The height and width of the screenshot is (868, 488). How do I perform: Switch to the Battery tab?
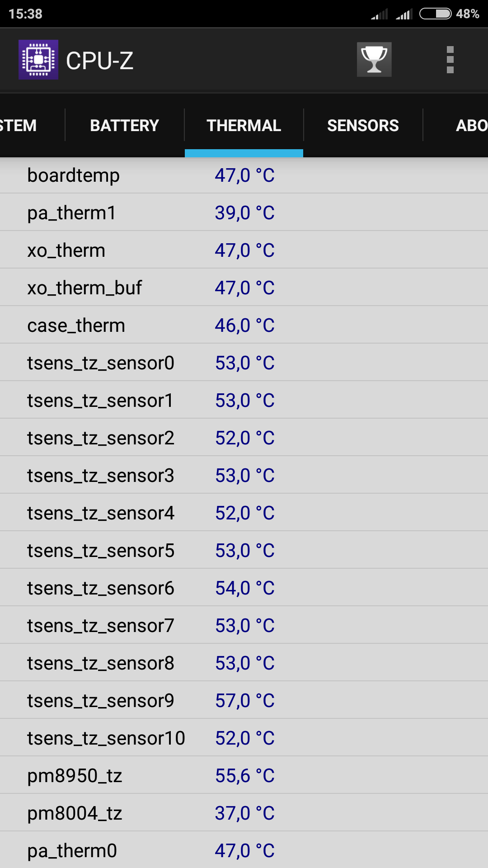[x=124, y=125]
